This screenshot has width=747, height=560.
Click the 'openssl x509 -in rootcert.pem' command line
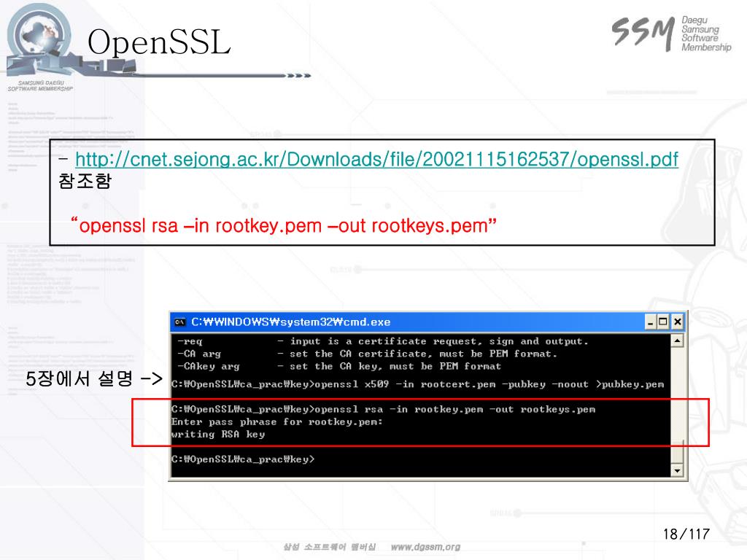[x=418, y=384]
